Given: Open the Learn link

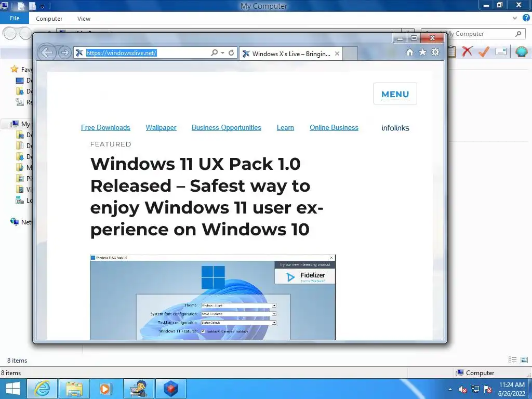Looking at the screenshot, I should coord(285,128).
